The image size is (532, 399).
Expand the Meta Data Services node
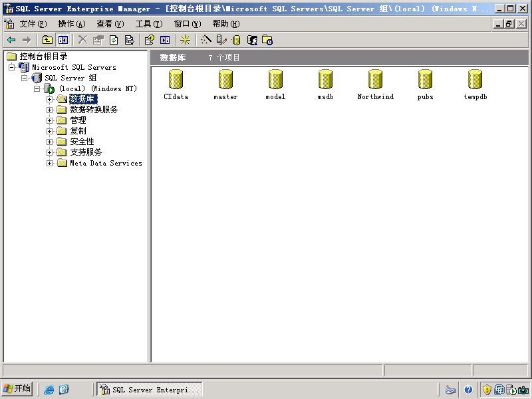click(49, 163)
